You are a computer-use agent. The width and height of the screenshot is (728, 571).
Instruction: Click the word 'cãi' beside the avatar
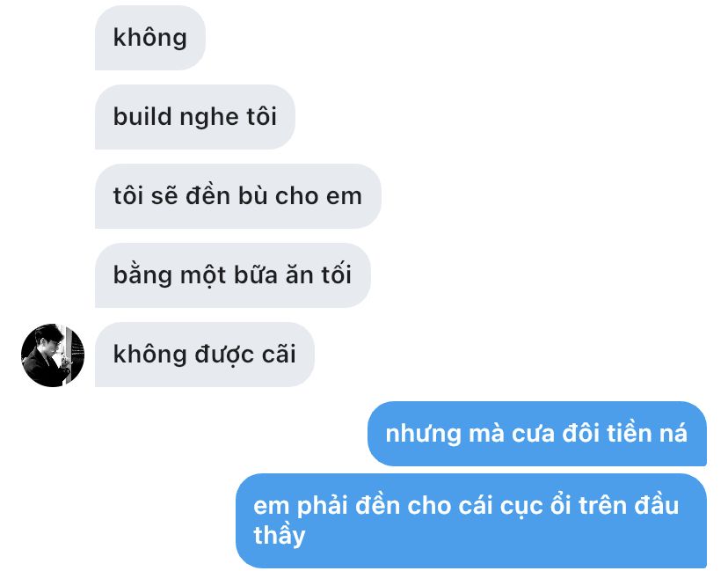tap(279, 354)
